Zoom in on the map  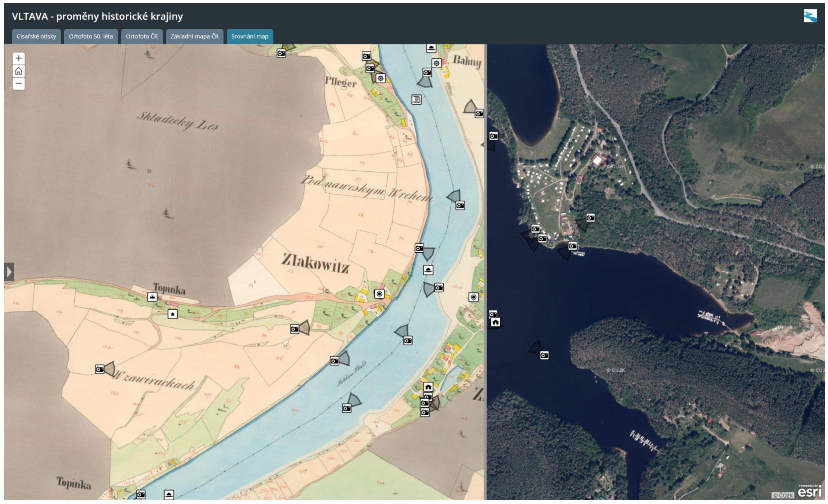tap(19, 59)
